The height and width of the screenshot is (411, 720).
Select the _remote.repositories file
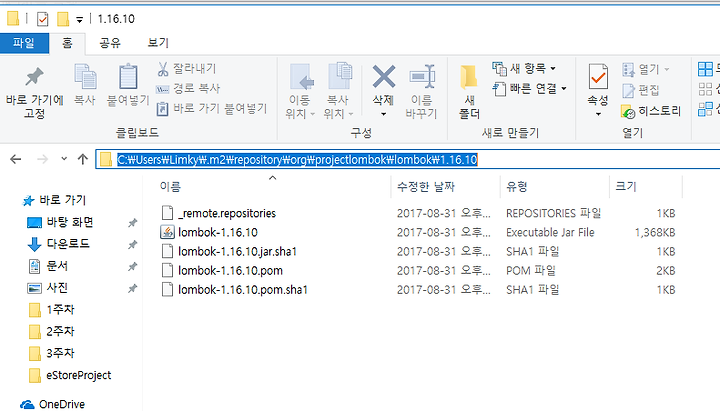tap(219, 213)
